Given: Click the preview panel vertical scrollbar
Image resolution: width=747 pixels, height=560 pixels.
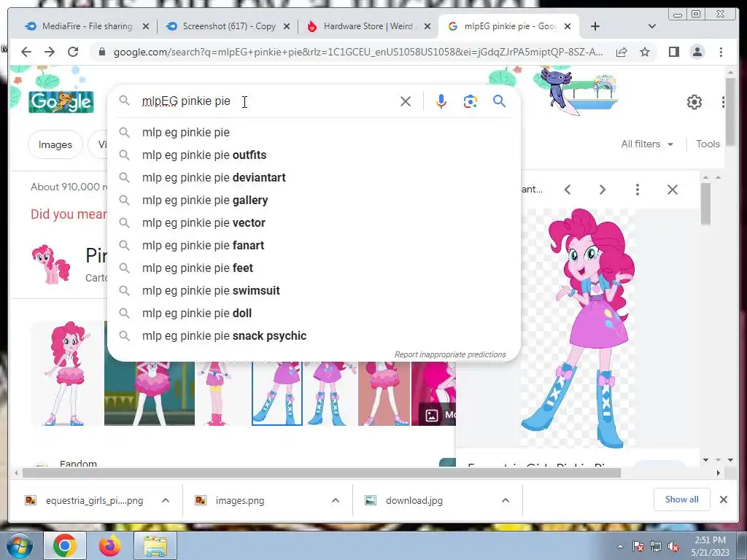Looking at the screenshot, I should tap(705, 204).
